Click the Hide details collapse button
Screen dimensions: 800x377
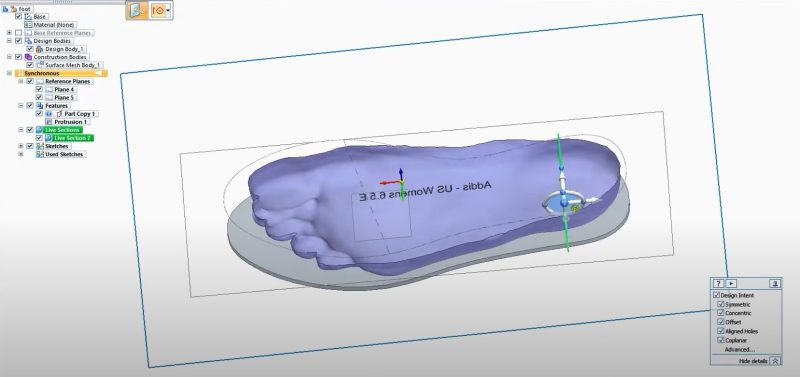click(x=775, y=361)
